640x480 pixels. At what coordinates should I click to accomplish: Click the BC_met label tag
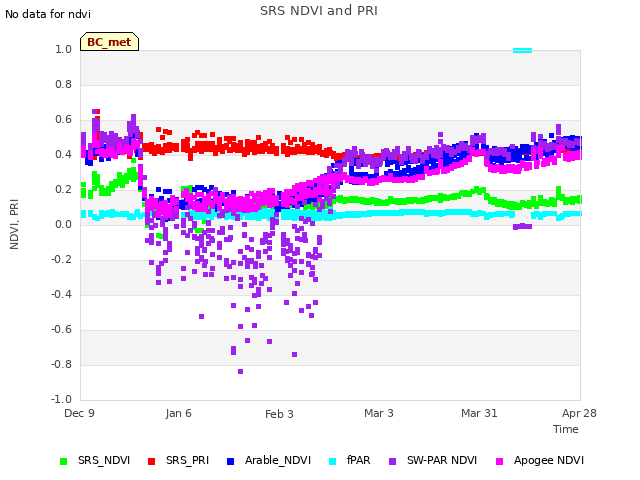coord(109,42)
